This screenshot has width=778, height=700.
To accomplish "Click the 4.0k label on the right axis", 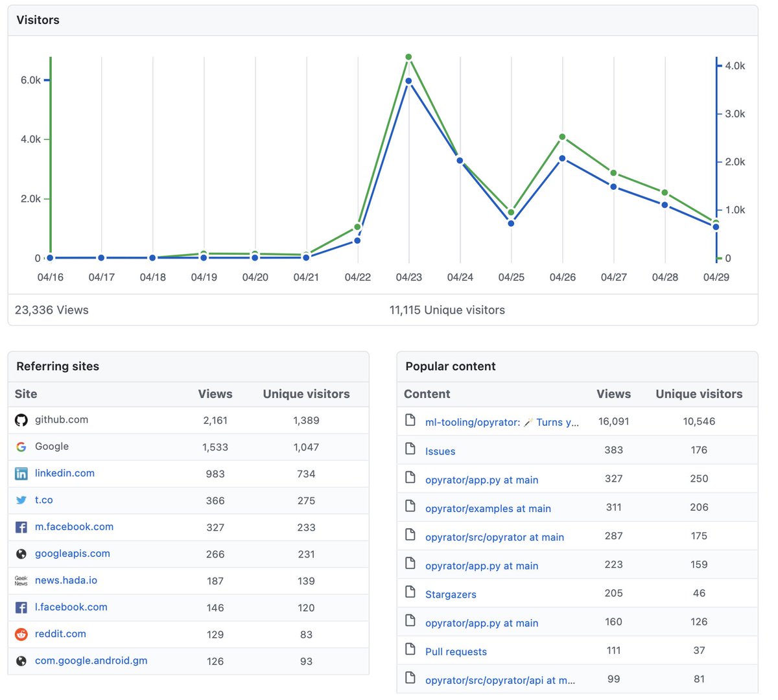I will coord(735,65).
